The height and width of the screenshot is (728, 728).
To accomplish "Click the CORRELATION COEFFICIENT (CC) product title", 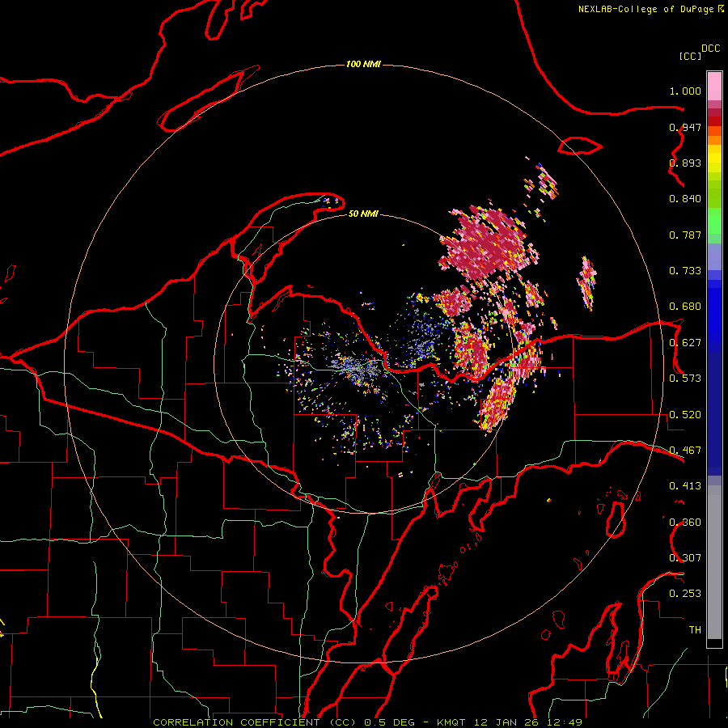I will (255, 722).
